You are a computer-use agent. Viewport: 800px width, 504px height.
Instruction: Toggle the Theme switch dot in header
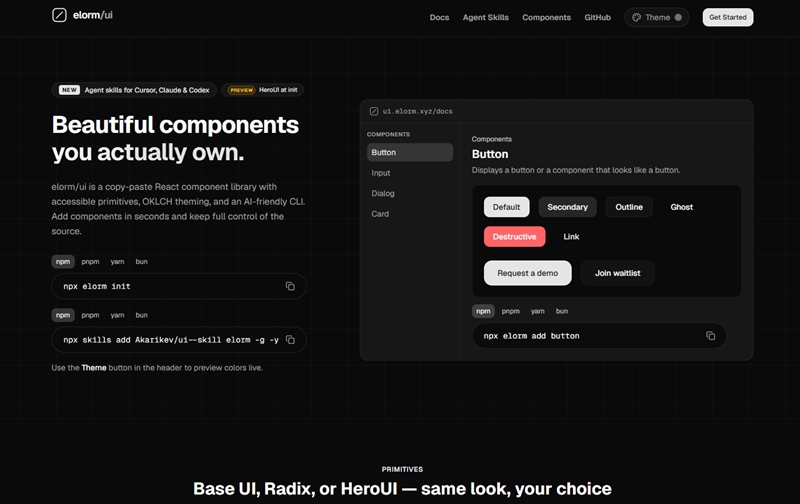coord(678,17)
